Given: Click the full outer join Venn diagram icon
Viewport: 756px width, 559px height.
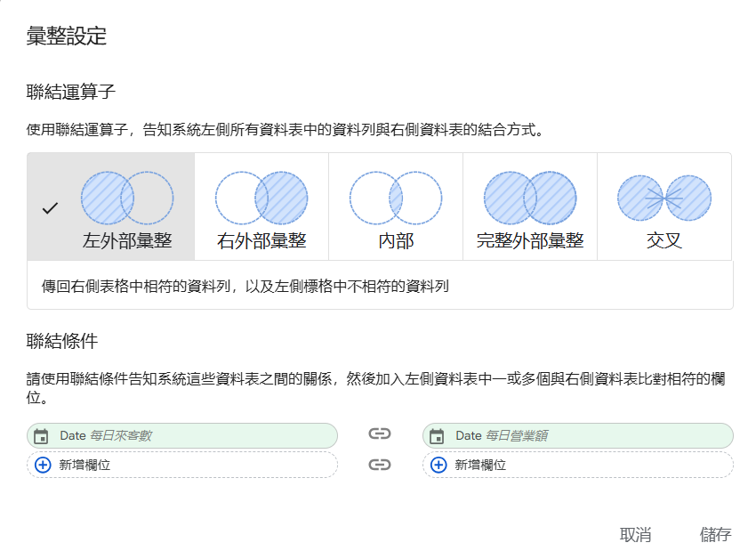Looking at the screenshot, I should tap(530, 198).
